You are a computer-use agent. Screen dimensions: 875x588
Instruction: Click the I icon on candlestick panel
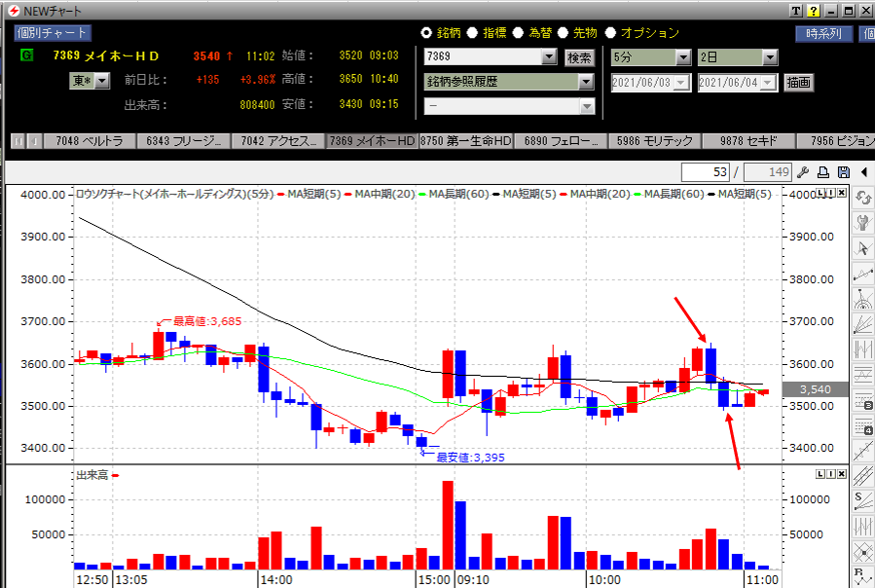[831, 193]
